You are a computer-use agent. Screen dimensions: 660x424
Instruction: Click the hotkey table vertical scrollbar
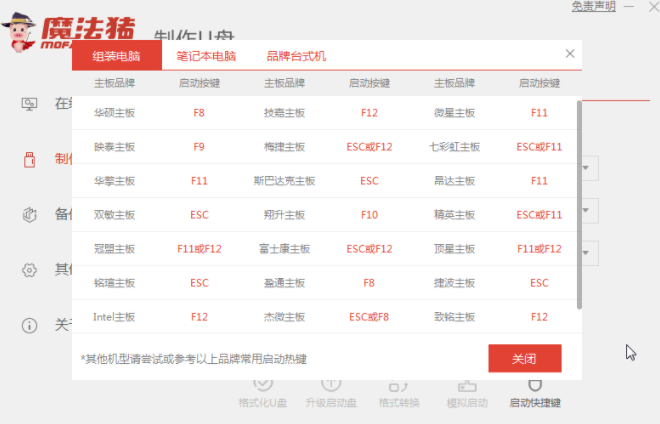click(x=580, y=200)
